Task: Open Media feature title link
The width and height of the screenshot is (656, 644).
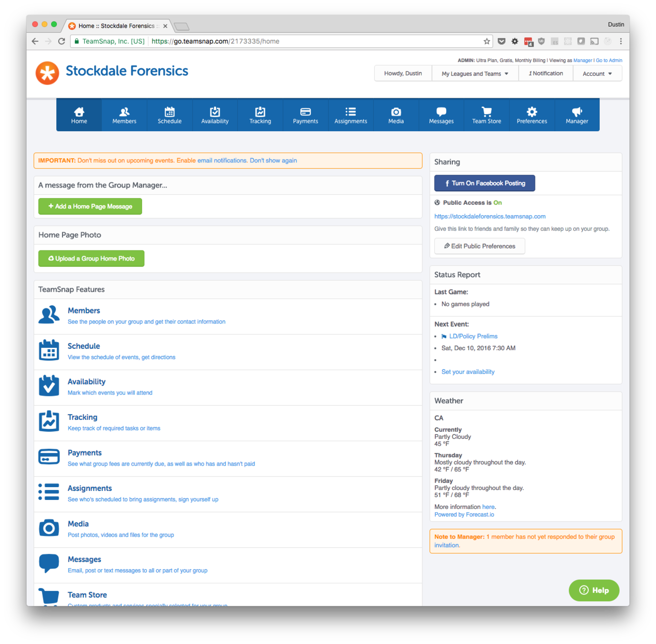Action: [78, 524]
